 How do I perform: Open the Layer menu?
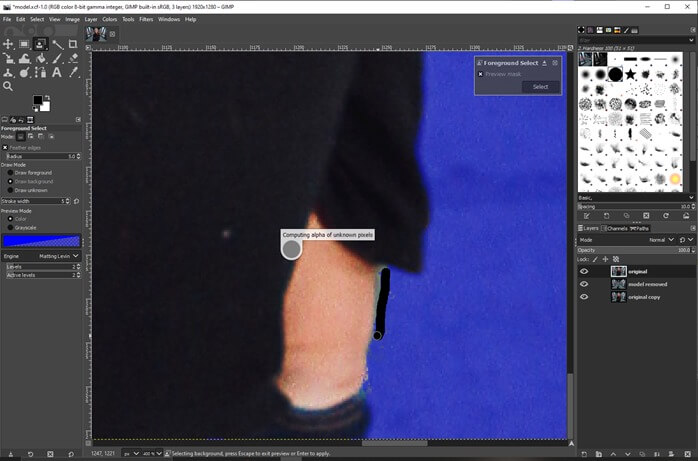point(91,19)
